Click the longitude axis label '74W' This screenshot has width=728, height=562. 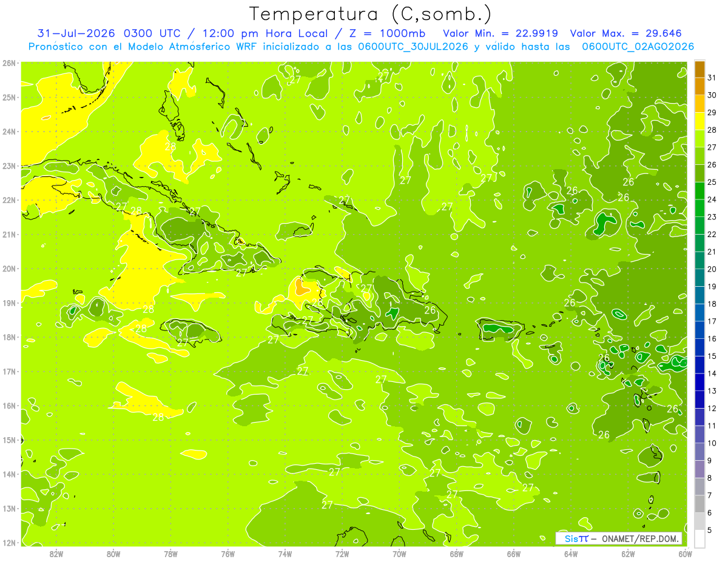[x=285, y=554]
